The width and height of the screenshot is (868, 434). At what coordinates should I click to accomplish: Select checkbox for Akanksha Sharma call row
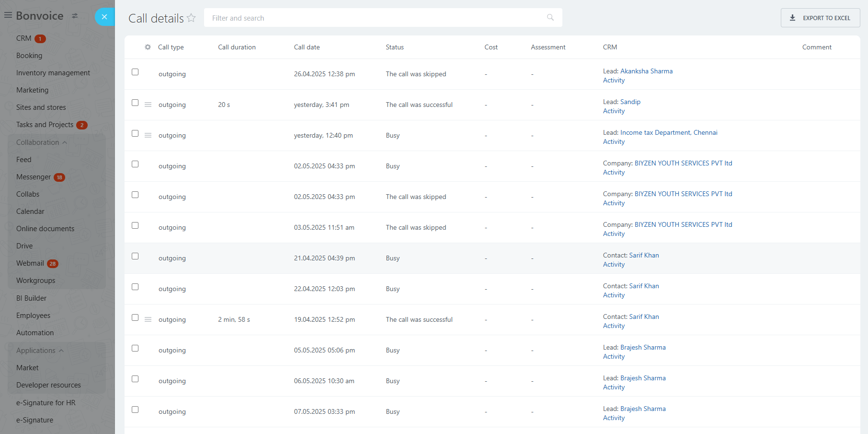(x=135, y=72)
